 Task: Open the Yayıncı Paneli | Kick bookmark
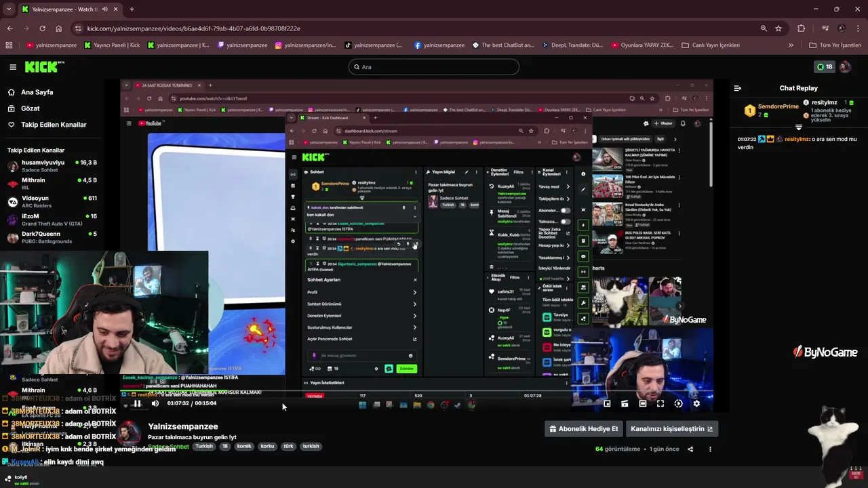[x=112, y=45]
